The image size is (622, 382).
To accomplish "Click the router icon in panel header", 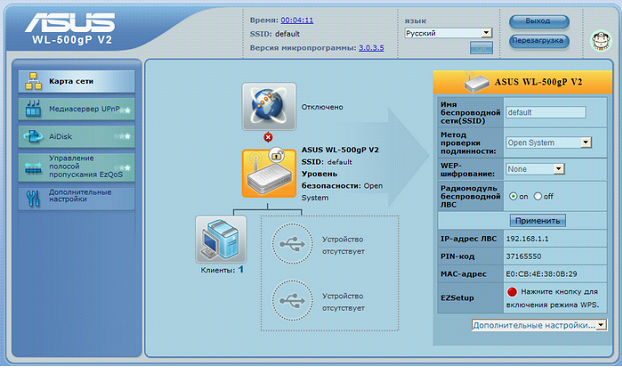I will (477, 83).
